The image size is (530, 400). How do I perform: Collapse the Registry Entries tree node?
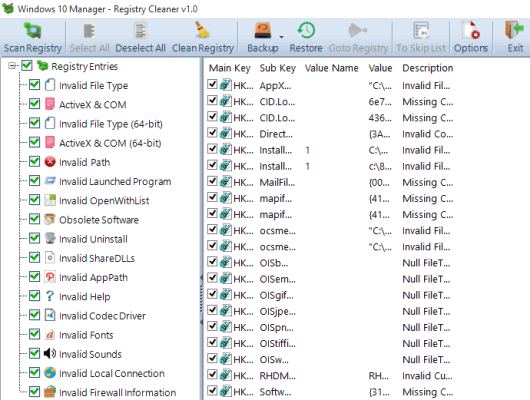[x=12, y=66]
